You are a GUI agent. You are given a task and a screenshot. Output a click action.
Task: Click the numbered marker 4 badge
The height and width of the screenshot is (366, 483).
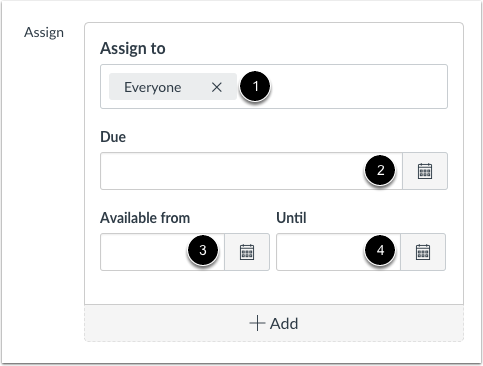(x=380, y=250)
